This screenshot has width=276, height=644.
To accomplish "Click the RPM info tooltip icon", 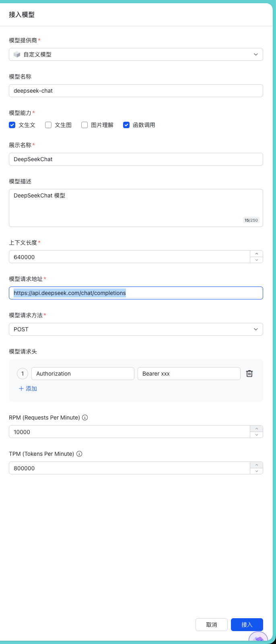I will (x=85, y=418).
